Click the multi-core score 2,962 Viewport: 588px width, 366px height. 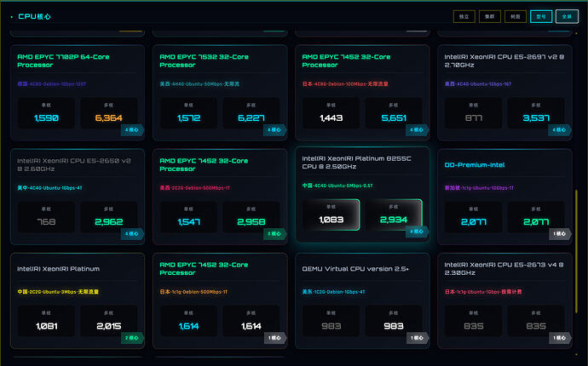(109, 222)
